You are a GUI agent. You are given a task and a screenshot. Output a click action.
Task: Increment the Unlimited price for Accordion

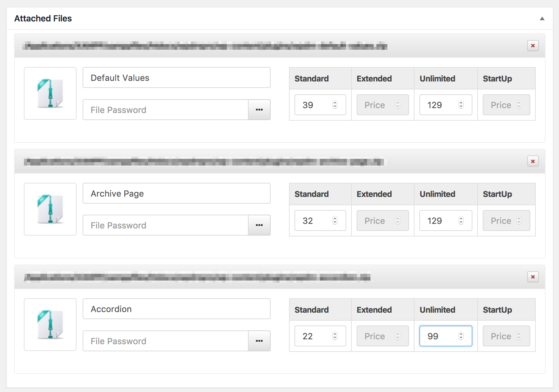461,334
